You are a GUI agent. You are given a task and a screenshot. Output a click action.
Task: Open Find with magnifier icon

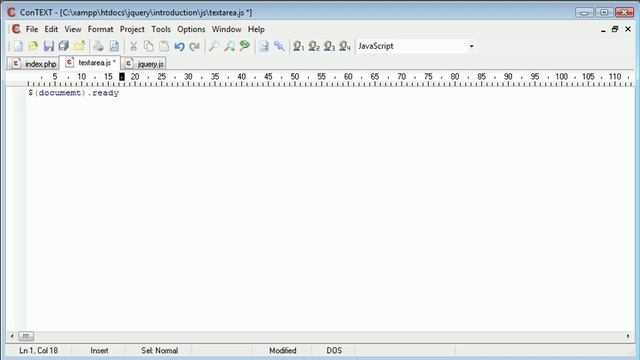click(213, 46)
